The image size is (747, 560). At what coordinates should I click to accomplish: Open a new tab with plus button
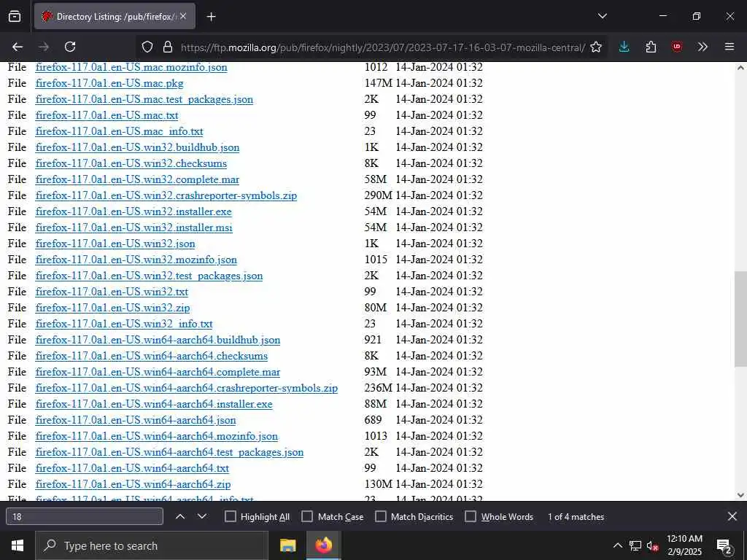click(211, 17)
